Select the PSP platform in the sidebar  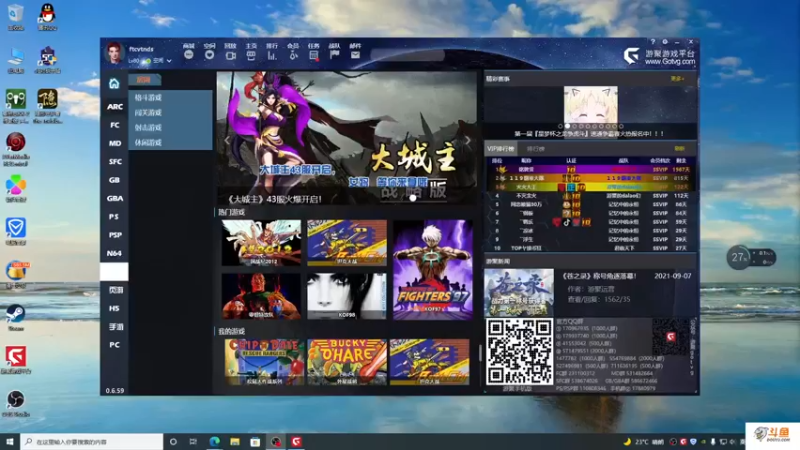pos(114,235)
